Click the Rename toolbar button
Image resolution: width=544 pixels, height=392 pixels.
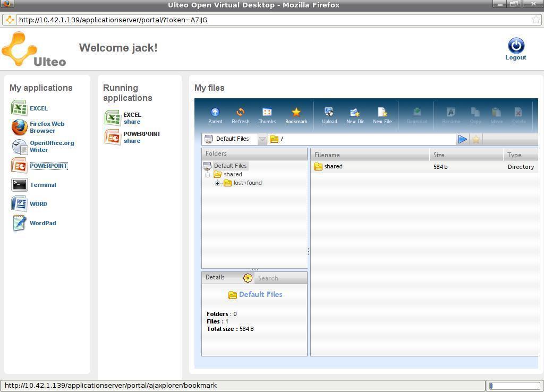tap(451, 115)
